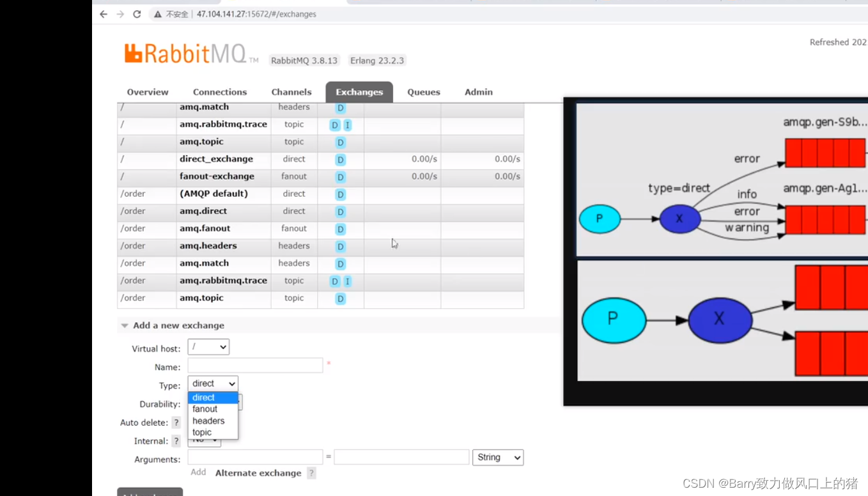Click the D badge in fanout-exchange row
The height and width of the screenshot is (496, 868).
click(x=341, y=177)
